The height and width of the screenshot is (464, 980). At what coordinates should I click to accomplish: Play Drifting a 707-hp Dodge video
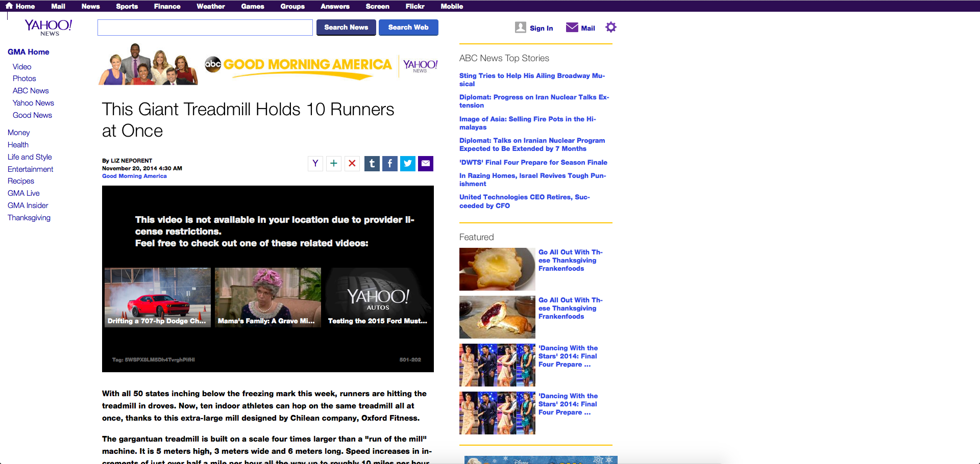[158, 297]
